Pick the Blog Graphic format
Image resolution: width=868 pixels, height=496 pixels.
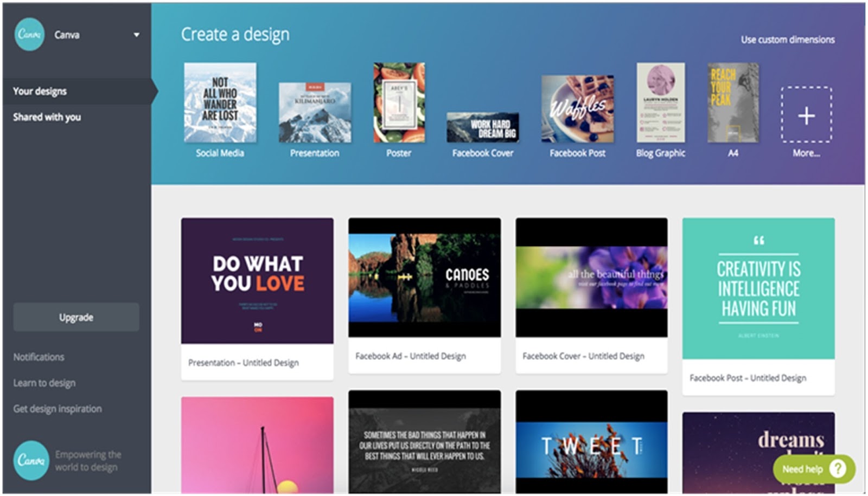660,103
